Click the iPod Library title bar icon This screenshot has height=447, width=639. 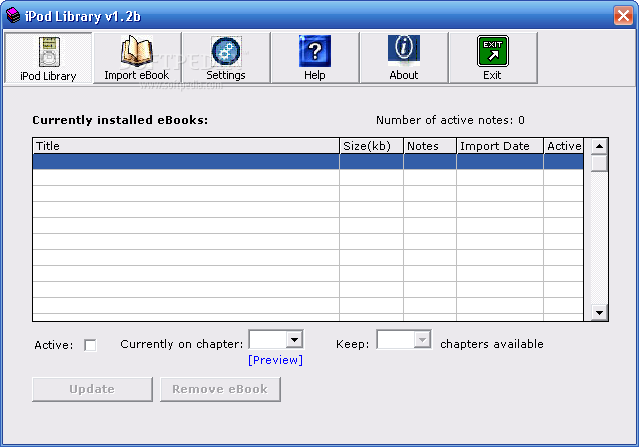[13, 14]
